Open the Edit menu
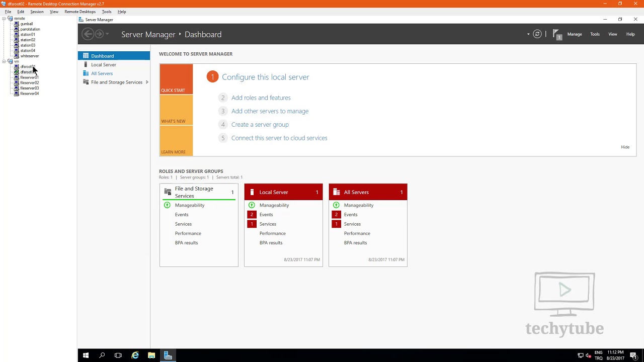This screenshot has width=644, height=362. 21,12
